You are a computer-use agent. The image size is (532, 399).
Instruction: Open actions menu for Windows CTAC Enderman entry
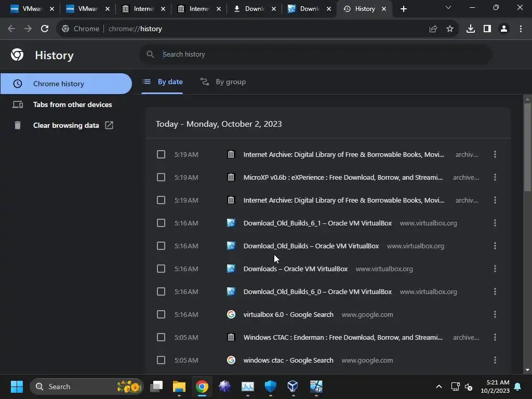click(495, 337)
